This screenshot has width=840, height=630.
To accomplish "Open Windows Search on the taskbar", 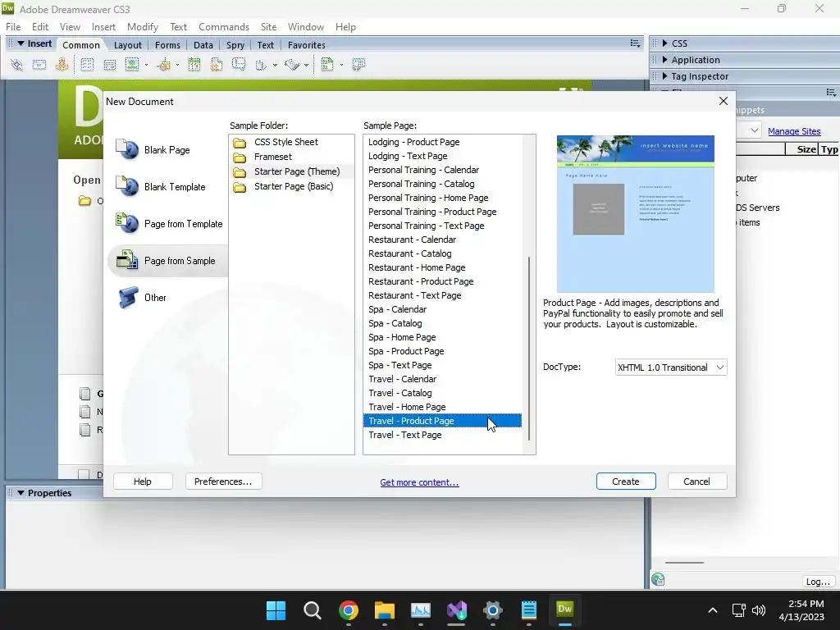I will point(313,609).
